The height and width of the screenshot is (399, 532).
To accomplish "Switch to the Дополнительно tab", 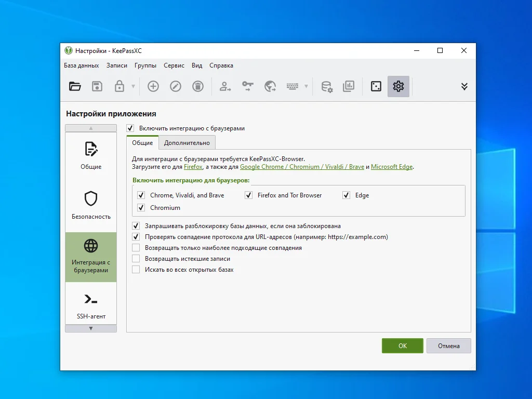I will click(187, 143).
